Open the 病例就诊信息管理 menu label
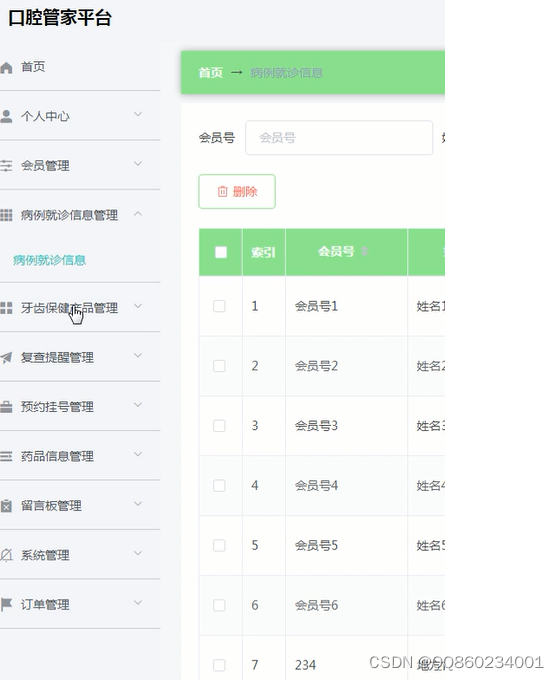The width and height of the screenshot is (559, 680). point(69,215)
